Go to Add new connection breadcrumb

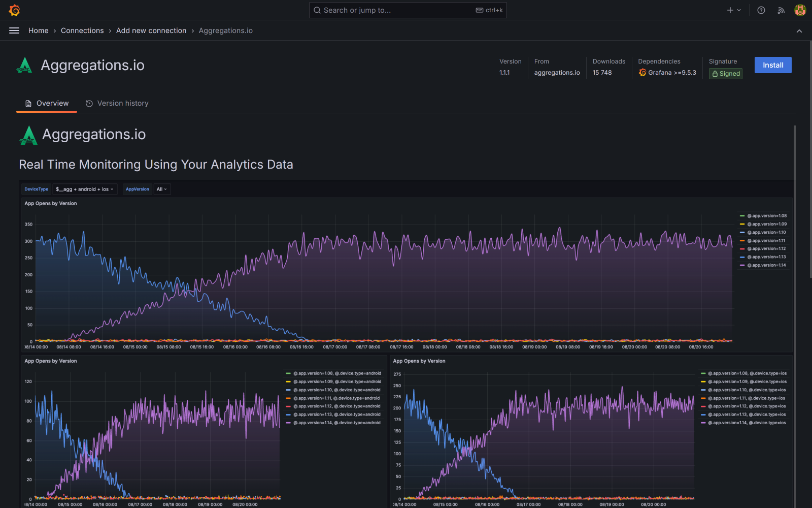pyautogui.click(x=151, y=30)
